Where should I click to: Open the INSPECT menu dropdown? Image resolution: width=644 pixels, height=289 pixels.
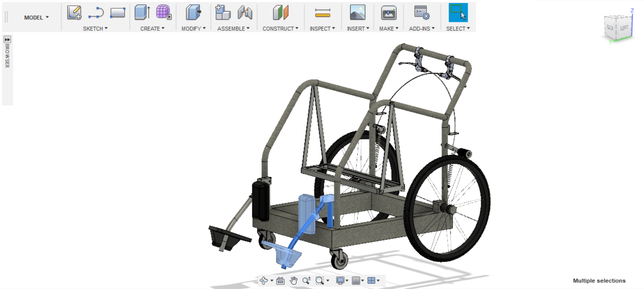322,29
